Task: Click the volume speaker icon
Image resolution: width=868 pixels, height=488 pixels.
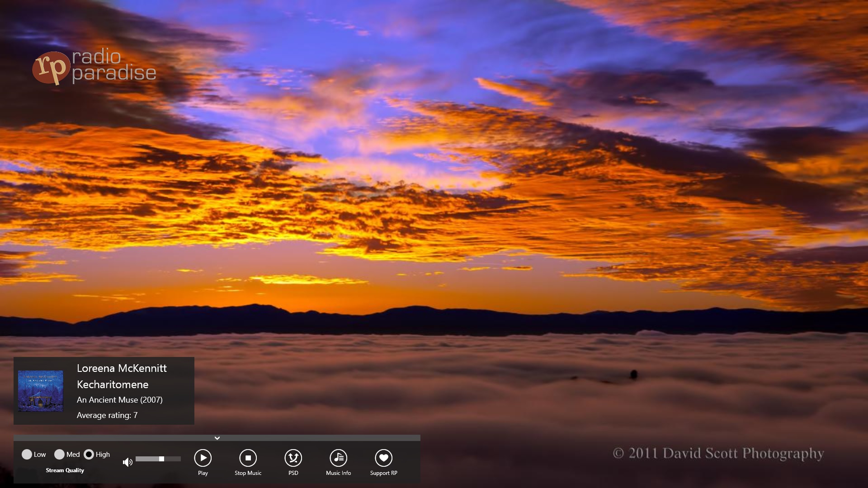Action: click(x=127, y=462)
